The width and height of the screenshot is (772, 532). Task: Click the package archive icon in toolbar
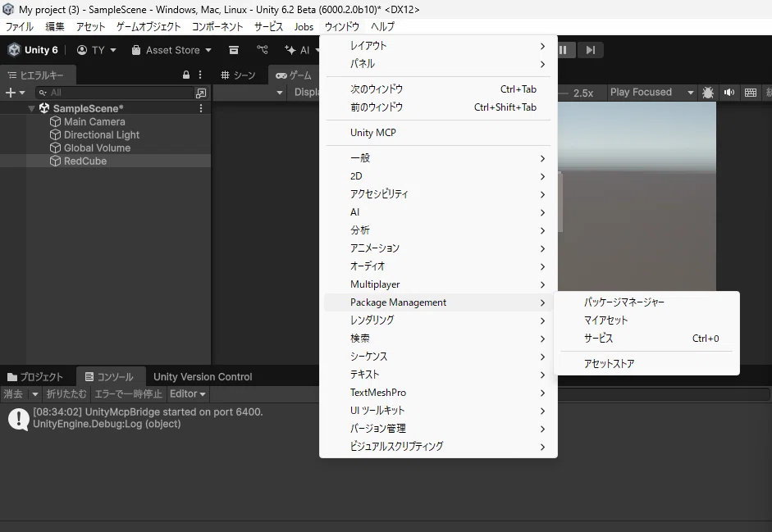[x=234, y=50]
